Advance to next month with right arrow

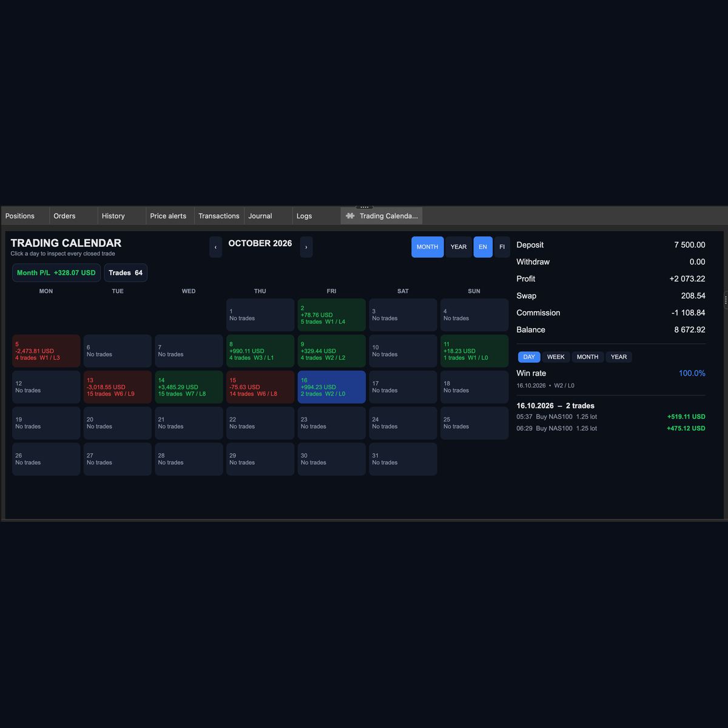pos(306,247)
